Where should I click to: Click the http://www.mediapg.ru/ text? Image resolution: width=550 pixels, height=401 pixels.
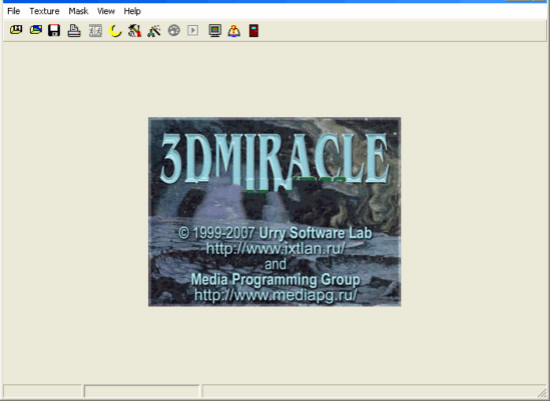pyautogui.click(x=276, y=295)
